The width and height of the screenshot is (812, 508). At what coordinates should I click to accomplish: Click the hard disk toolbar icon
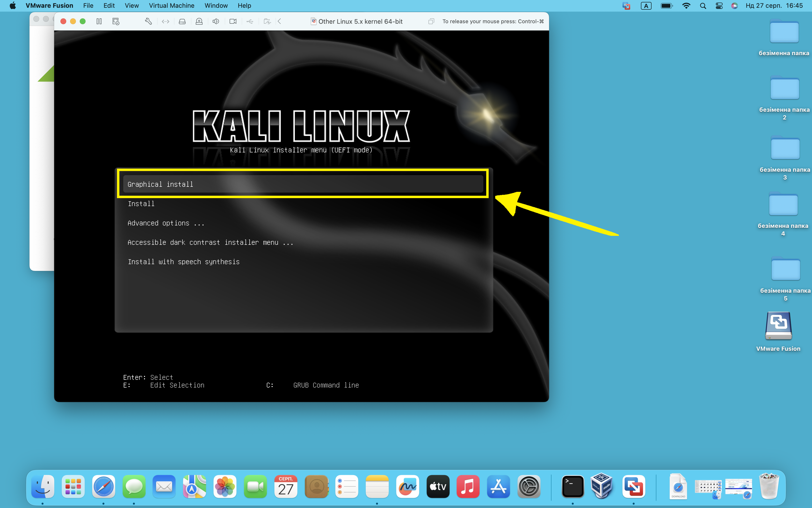pos(182,22)
